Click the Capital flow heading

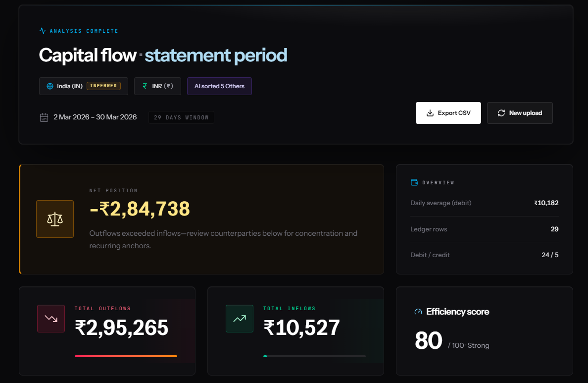click(88, 55)
